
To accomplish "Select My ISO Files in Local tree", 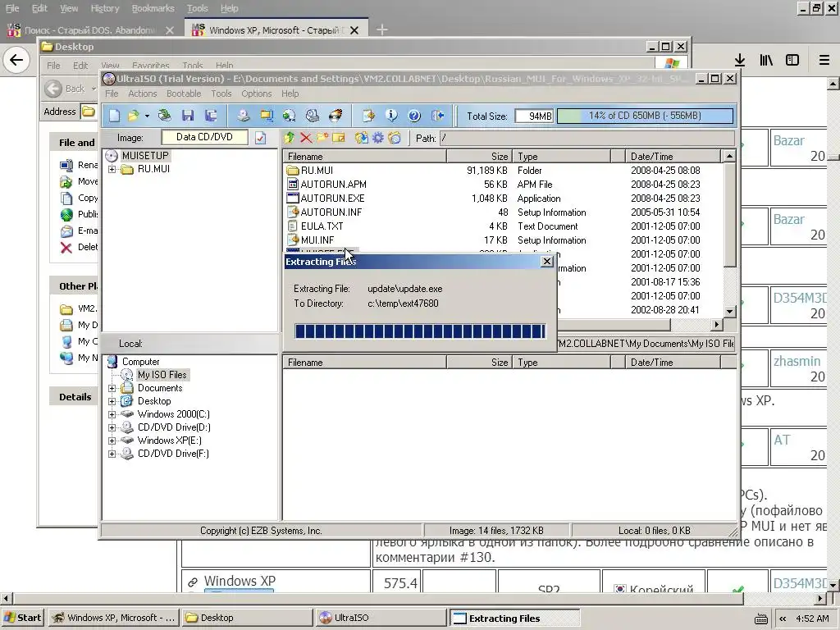I will (x=162, y=375).
